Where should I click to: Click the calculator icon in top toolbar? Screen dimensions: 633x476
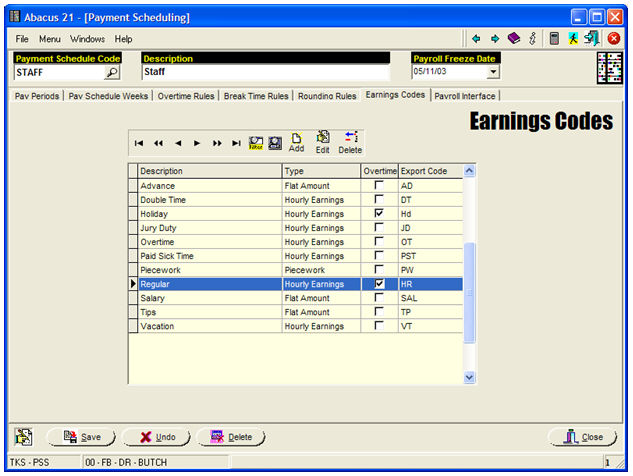click(x=553, y=38)
